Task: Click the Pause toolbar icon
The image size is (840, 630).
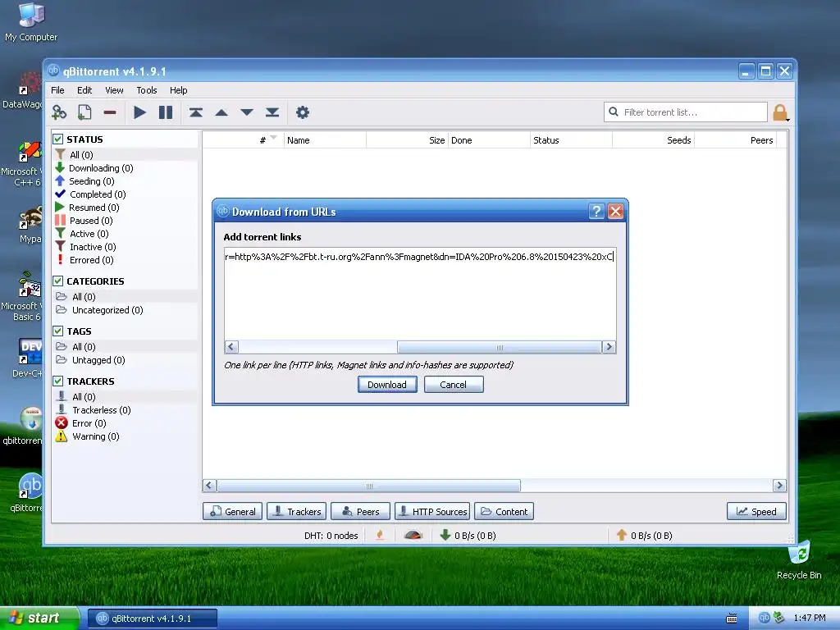Action: [x=166, y=112]
